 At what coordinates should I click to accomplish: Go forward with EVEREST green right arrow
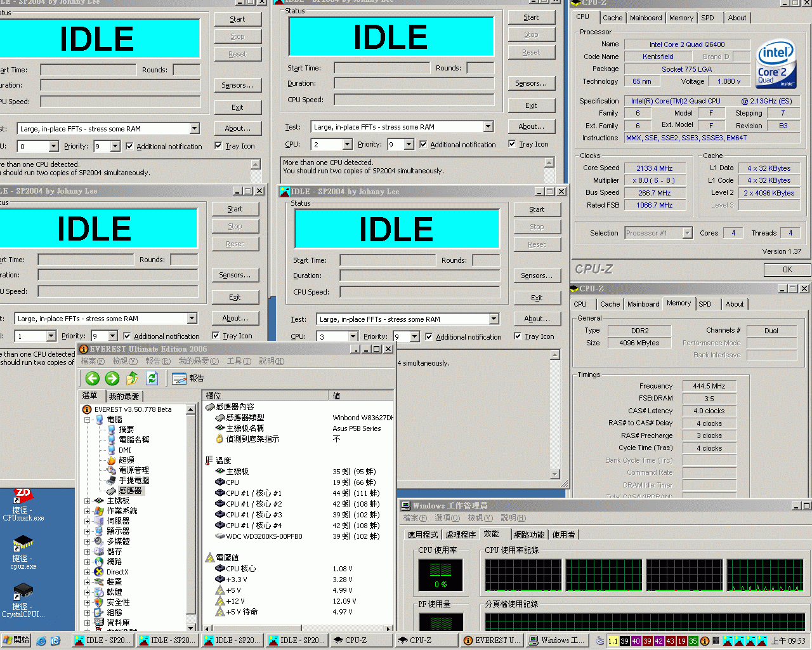(x=112, y=378)
